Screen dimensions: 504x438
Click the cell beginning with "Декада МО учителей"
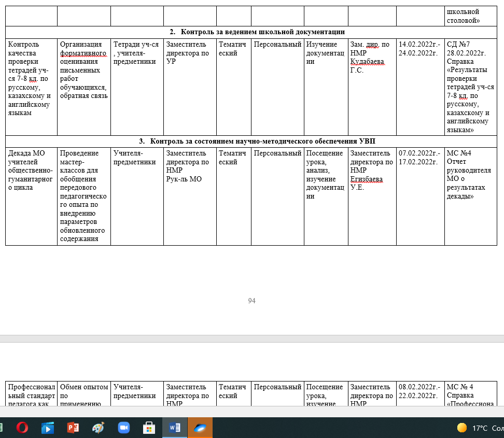31,170
